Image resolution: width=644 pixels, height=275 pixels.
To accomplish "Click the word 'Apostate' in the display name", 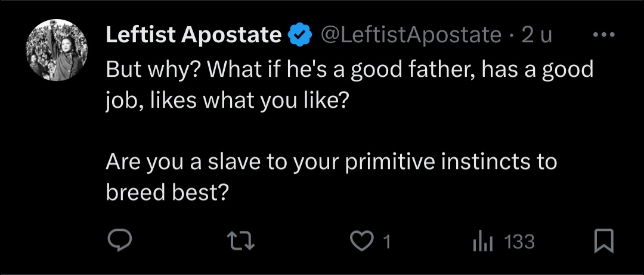I will click(231, 36).
